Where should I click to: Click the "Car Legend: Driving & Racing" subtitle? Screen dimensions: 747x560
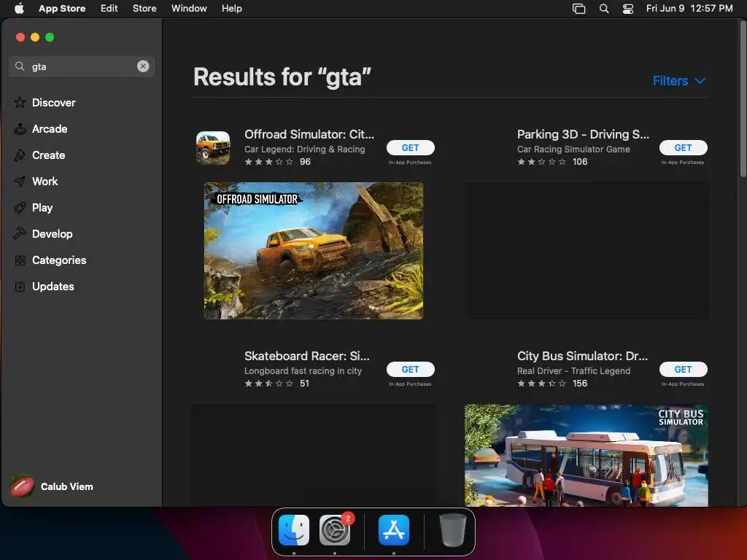coord(304,149)
